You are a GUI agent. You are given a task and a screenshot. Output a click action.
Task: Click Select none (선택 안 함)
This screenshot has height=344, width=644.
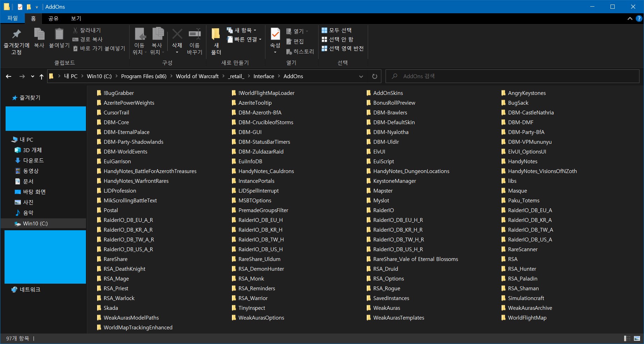tap(337, 39)
